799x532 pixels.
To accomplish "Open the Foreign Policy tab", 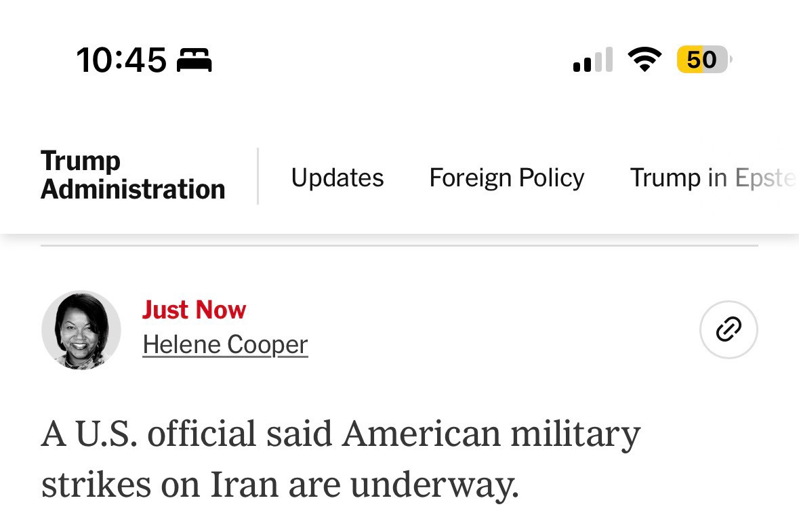I will (x=506, y=178).
